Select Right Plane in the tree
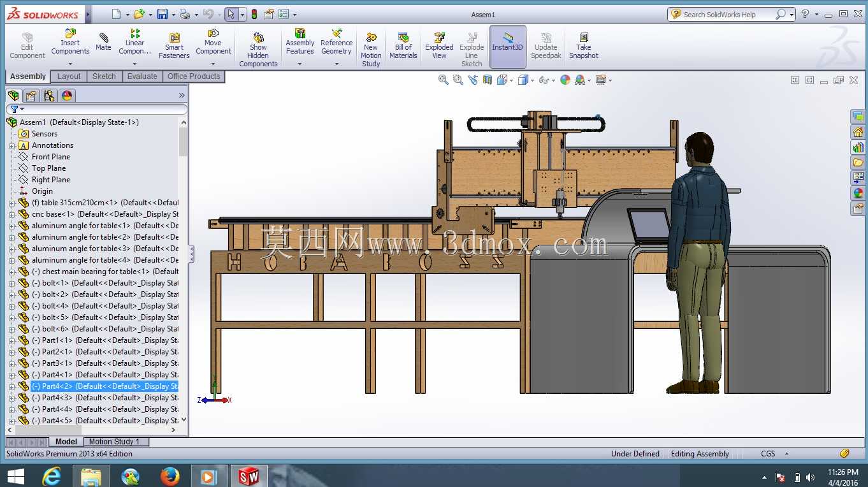 point(51,180)
